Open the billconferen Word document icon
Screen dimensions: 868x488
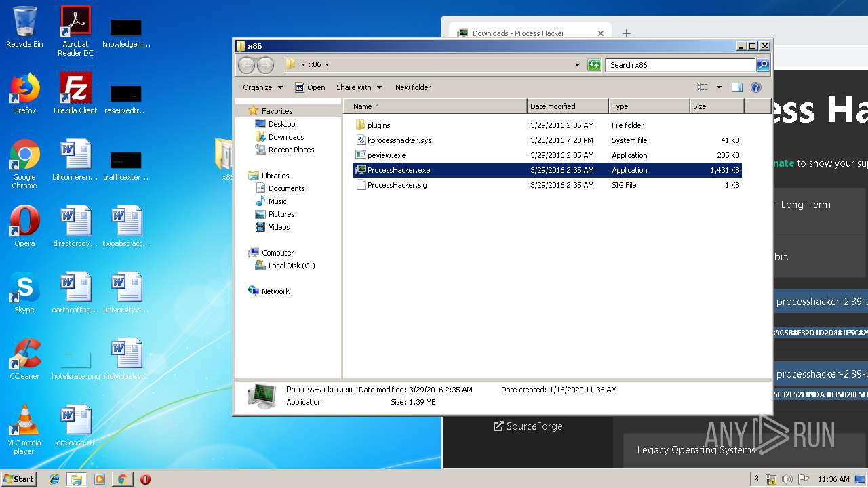point(75,160)
